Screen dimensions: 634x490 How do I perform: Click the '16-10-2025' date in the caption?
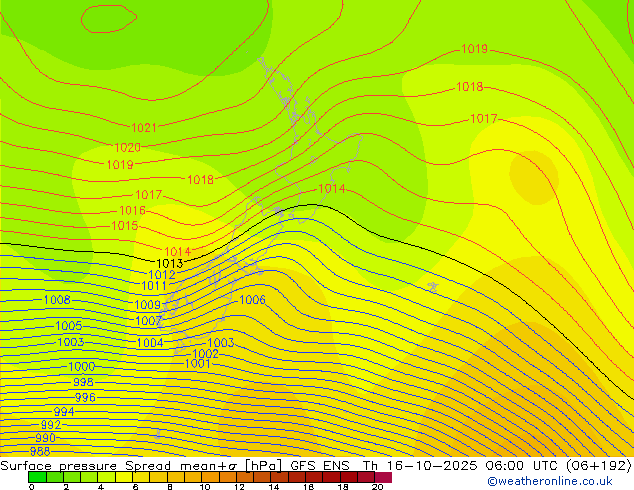pyautogui.click(x=432, y=466)
